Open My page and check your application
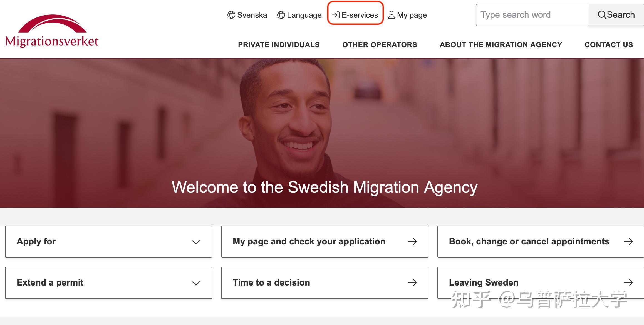 (325, 242)
